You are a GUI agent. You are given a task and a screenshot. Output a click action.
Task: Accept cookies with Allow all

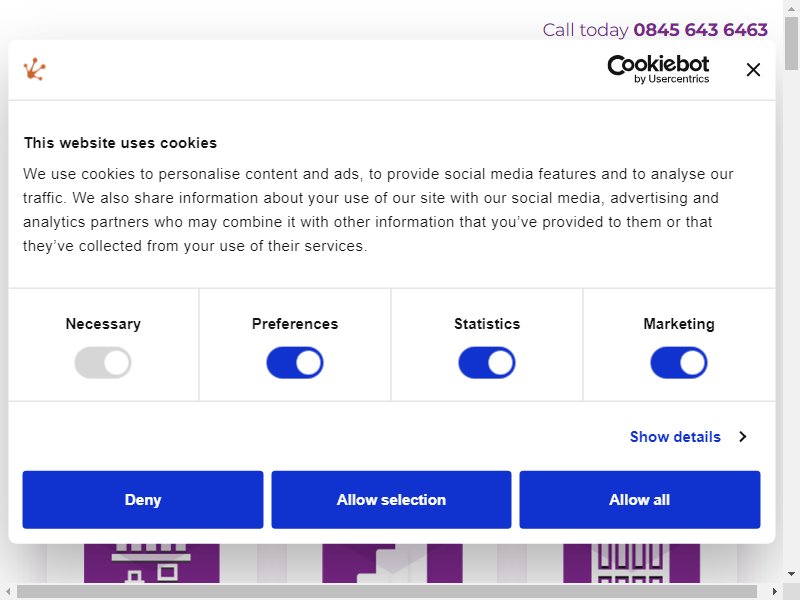(640, 499)
